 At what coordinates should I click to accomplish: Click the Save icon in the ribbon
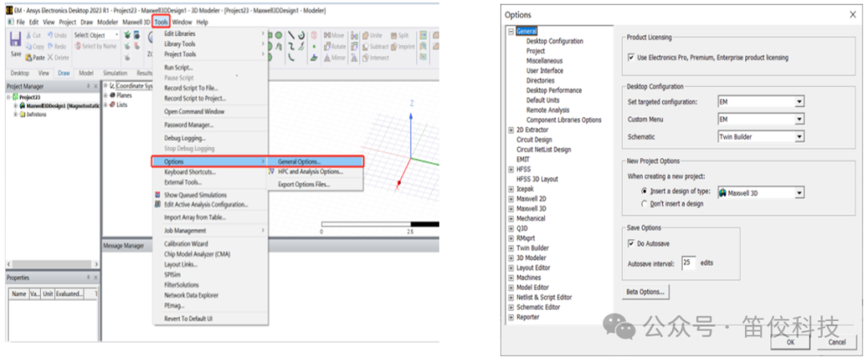(x=15, y=40)
